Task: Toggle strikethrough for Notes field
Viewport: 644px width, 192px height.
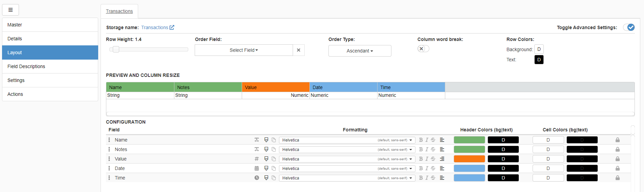Action: (433, 149)
